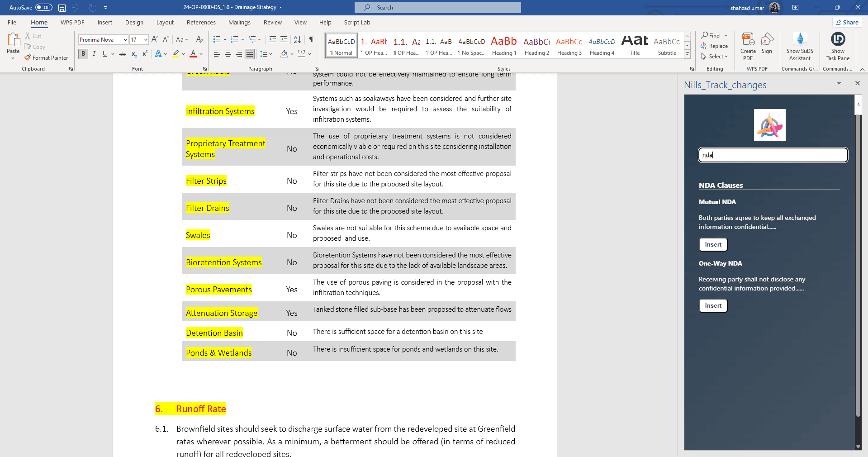The image size is (868, 457).
Task: Insert the One-Way NDA clause
Action: [713, 305]
